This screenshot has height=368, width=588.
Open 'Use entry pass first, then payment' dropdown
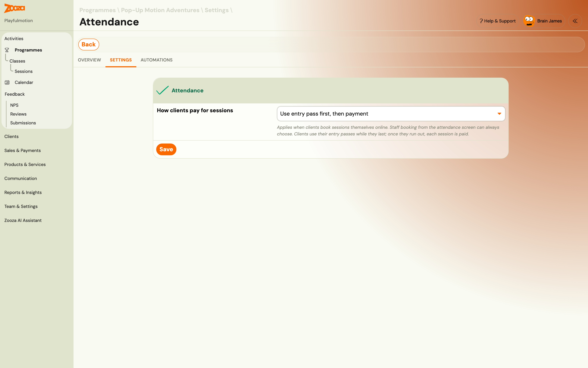point(391,114)
